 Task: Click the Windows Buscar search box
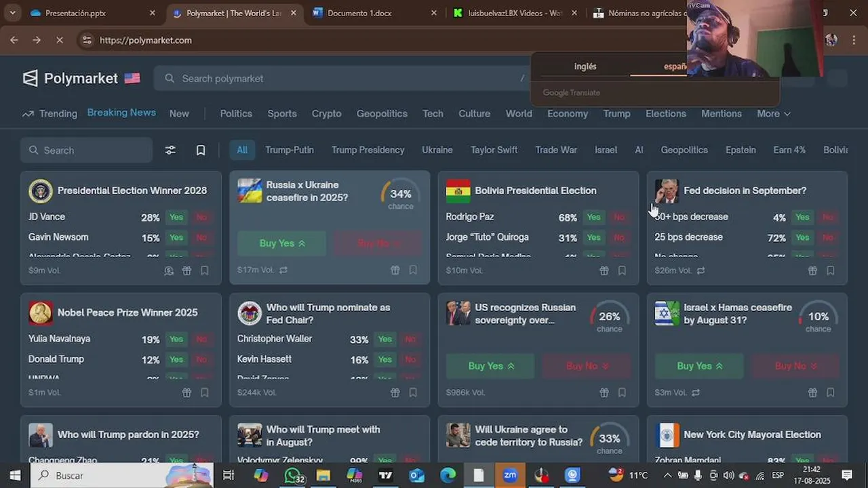pos(122,475)
